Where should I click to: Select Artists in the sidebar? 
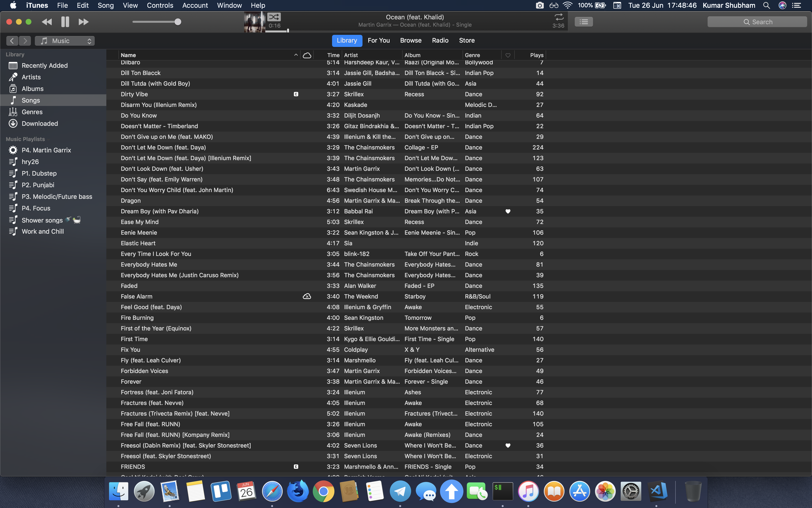pos(53,77)
